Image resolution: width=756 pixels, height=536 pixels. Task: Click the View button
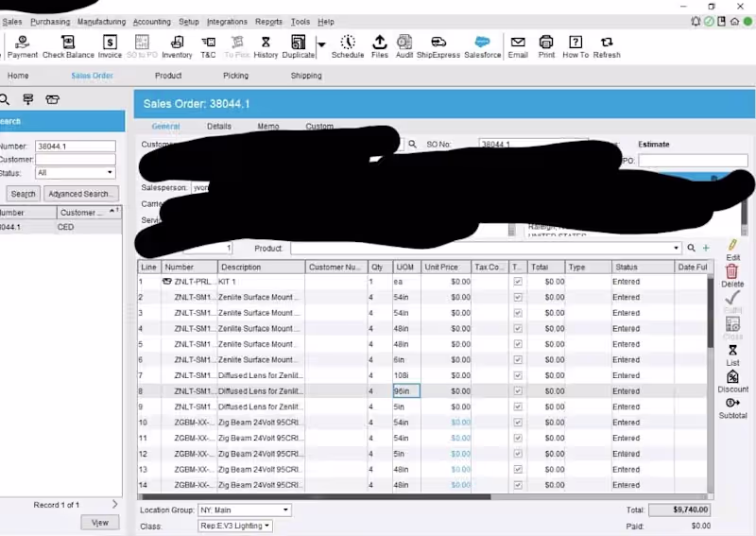tap(100, 523)
